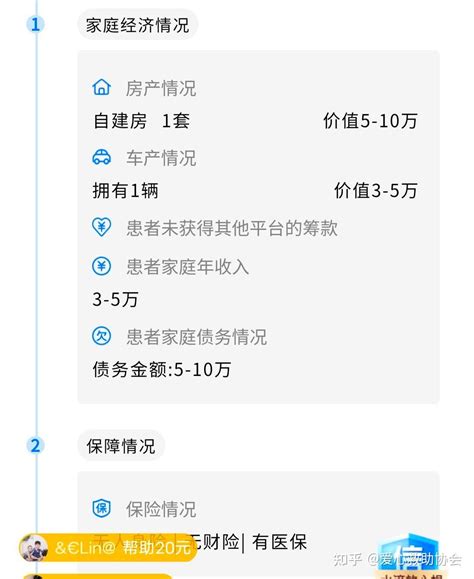Tap the &€Lin@ 帮助20元 notification banner
Screen dimensions: 474x579
point(107,548)
